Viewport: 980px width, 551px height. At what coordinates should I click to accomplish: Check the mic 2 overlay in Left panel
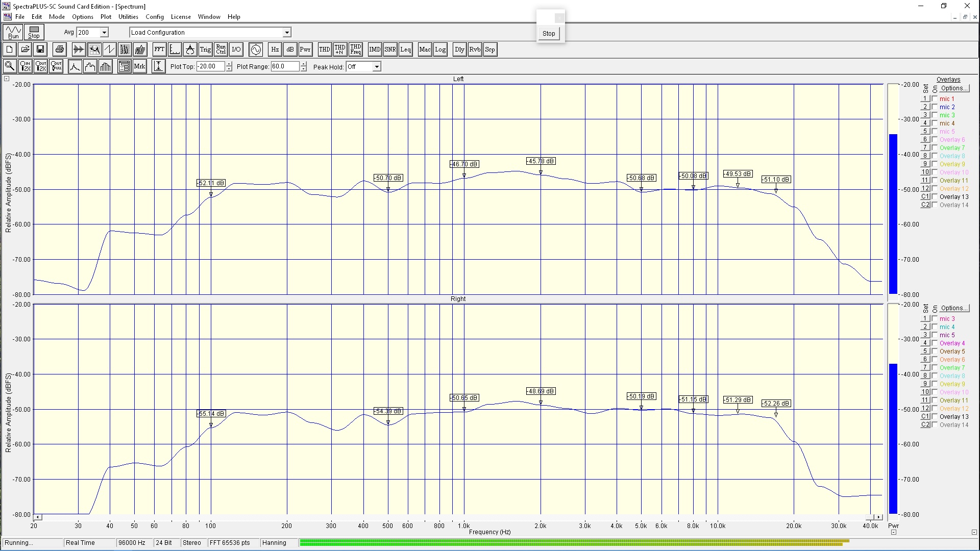pyautogui.click(x=935, y=107)
